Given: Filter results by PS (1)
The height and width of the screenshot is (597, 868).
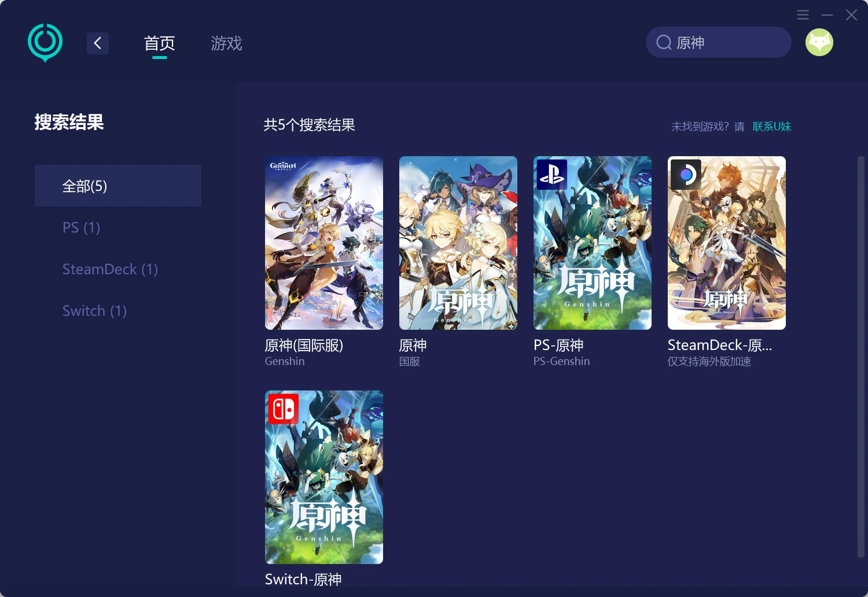Looking at the screenshot, I should tap(81, 227).
